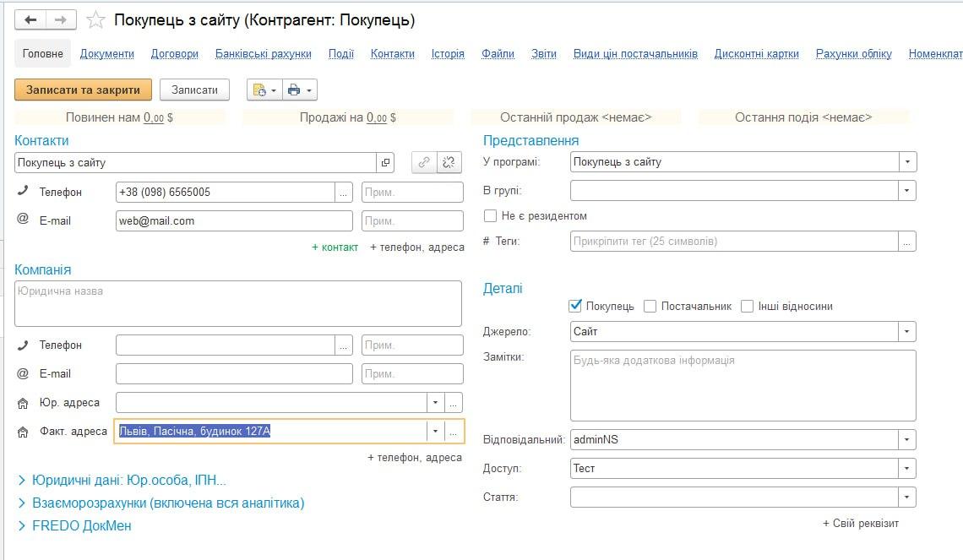Open the Доступ dropdown showing Тест
Image resolution: width=963 pixels, height=560 pixels.
pyautogui.click(x=907, y=469)
